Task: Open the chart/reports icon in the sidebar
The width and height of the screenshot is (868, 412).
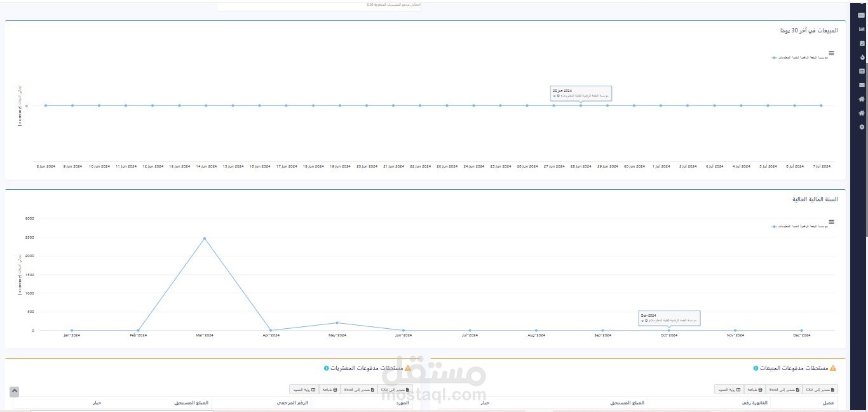Action: tap(862, 29)
